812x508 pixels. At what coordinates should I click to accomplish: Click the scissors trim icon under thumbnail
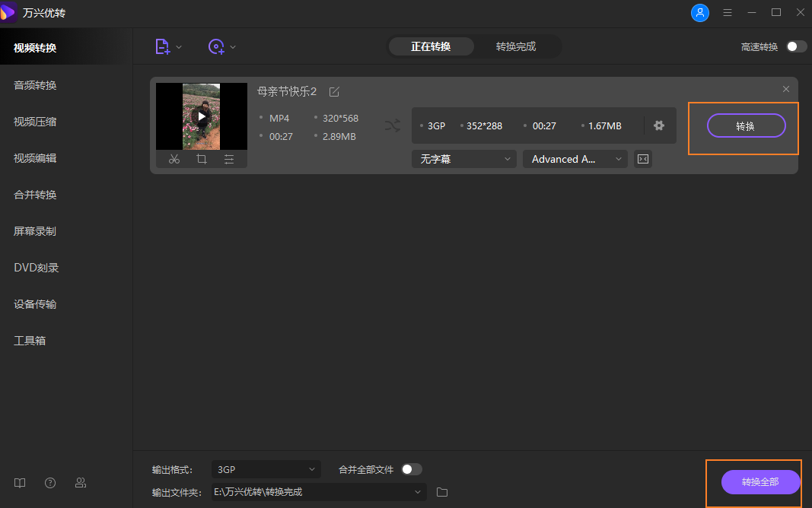click(174, 159)
